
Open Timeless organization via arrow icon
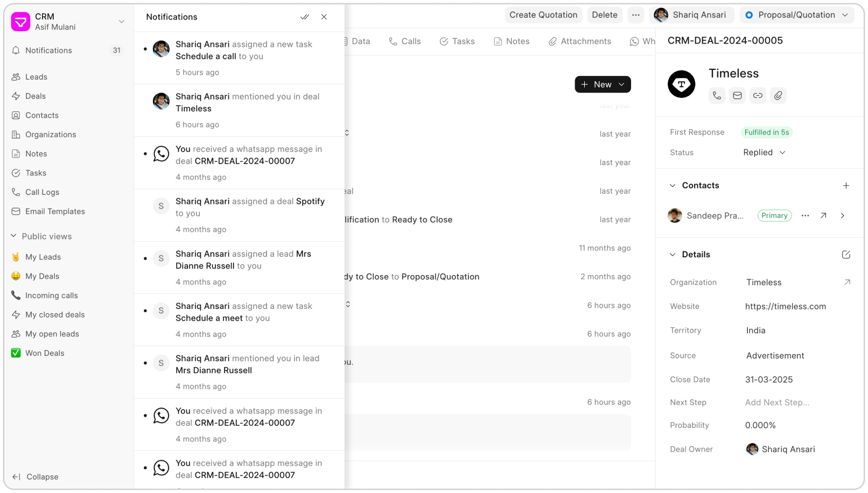click(x=847, y=282)
